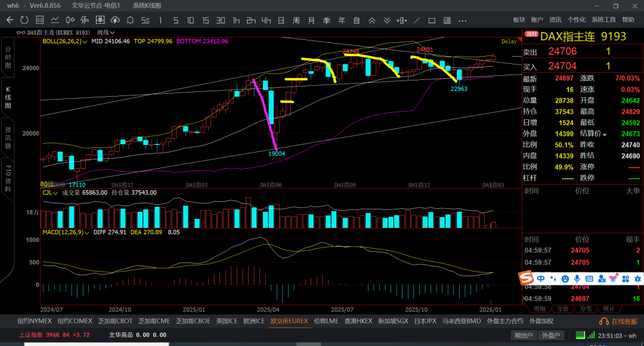This screenshot has width=644, height=346.
Task: Select the 分笔 tab
Action: coord(586,308)
